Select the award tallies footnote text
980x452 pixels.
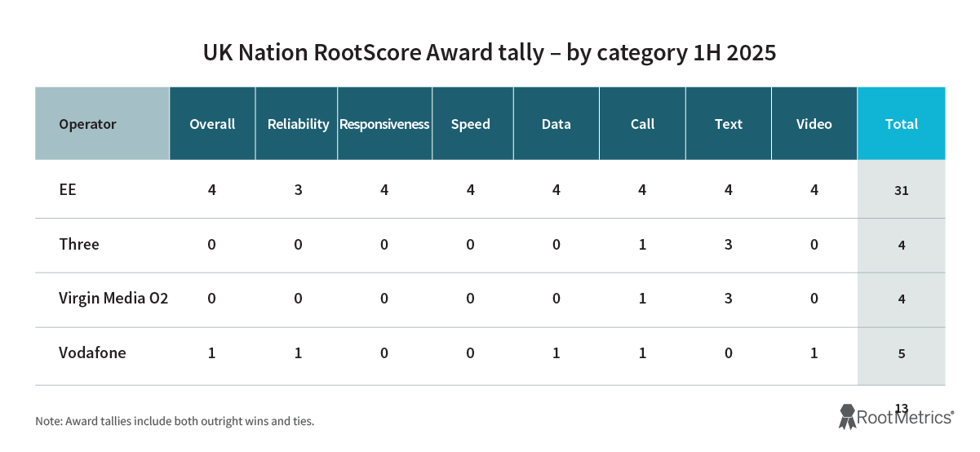pyautogui.click(x=175, y=422)
